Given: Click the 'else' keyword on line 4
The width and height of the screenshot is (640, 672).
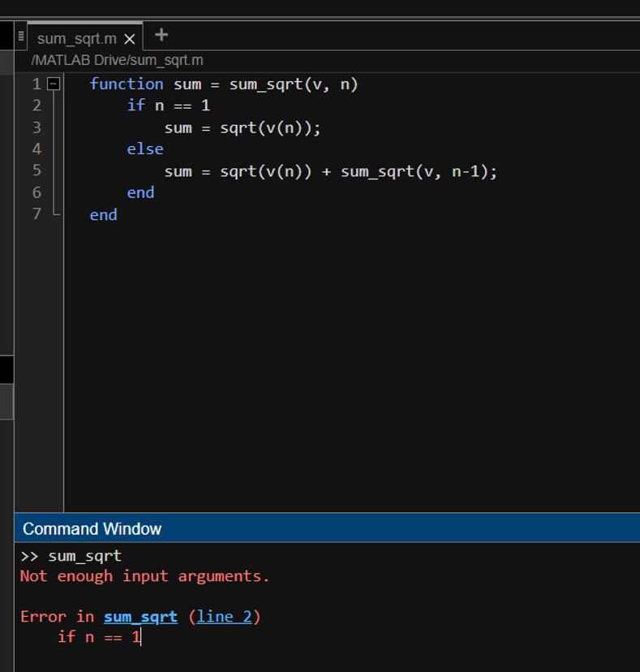Looking at the screenshot, I should pyautogui.click(x=145, y=149).
